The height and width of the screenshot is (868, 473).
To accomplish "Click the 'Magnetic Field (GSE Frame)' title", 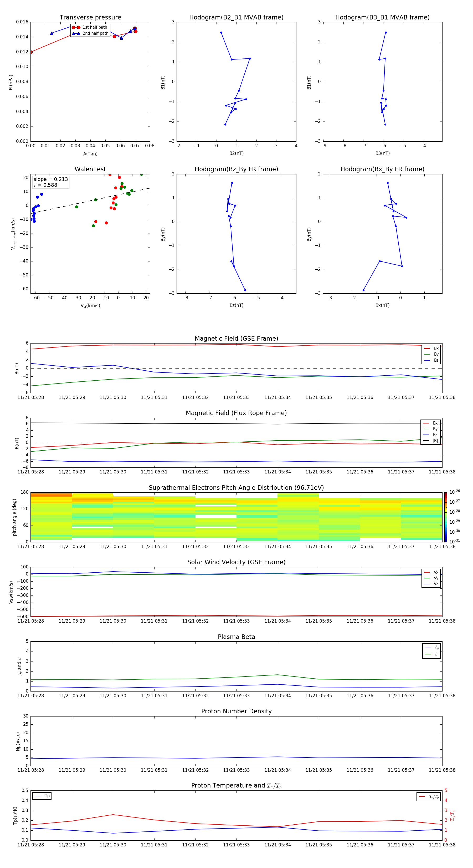I will click(x=236, y=339).
